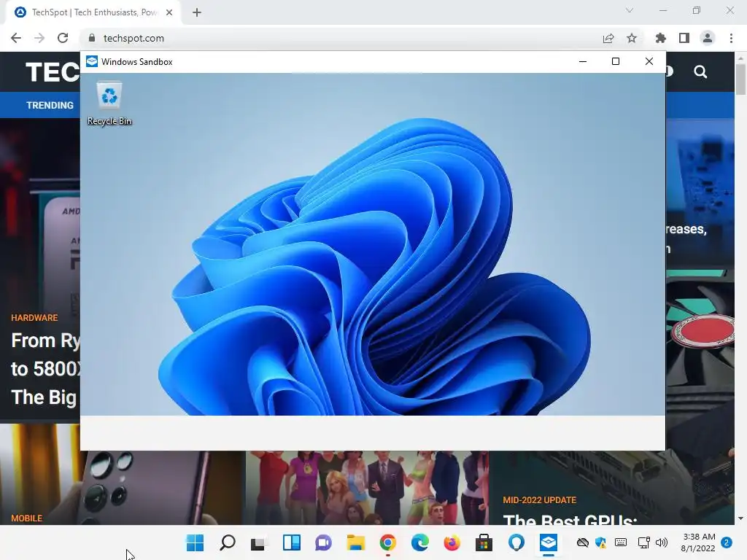Open network status tray icon
The image size is (747, 560).
point(643,542)
